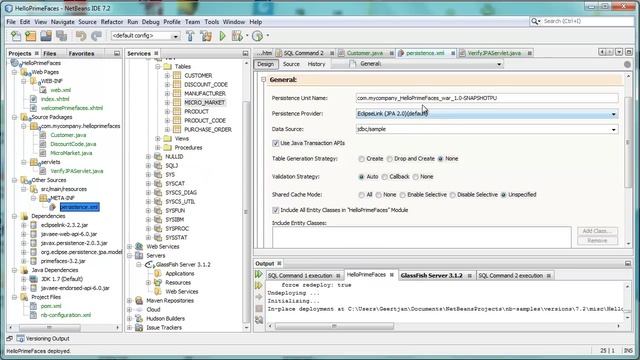Viewport: 640px width, 360px height.
Task: Select the MICRO_MARKET table node
Action: tap(204, 102)
